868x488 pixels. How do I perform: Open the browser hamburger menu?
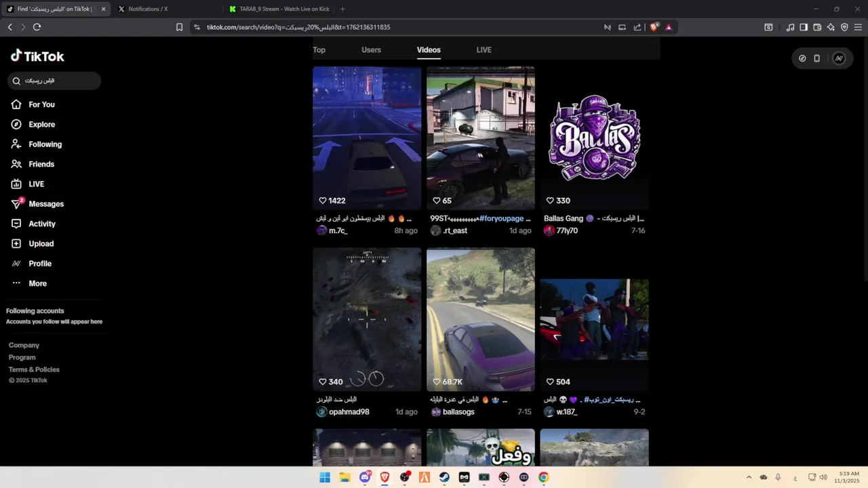(x=858, y=27)
